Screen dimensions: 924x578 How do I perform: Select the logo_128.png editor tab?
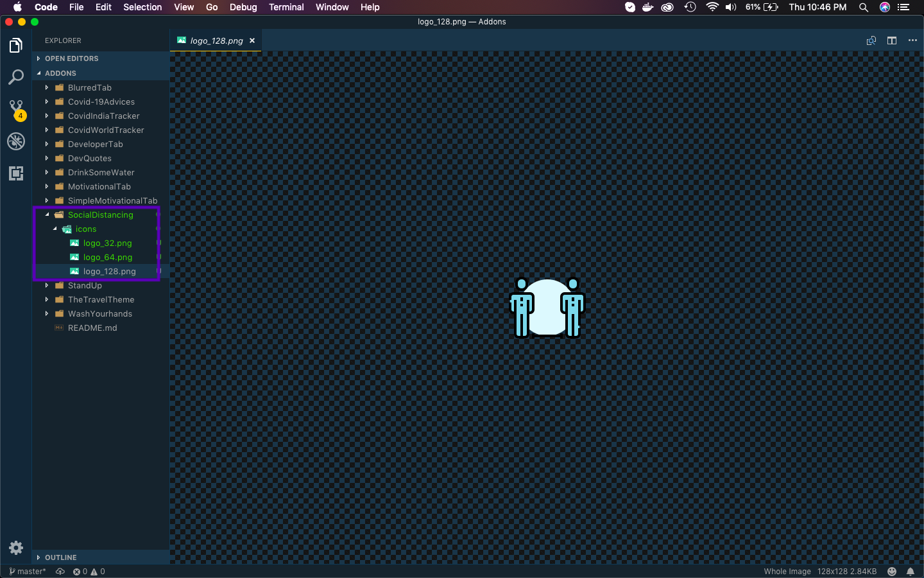coord(216,40)
